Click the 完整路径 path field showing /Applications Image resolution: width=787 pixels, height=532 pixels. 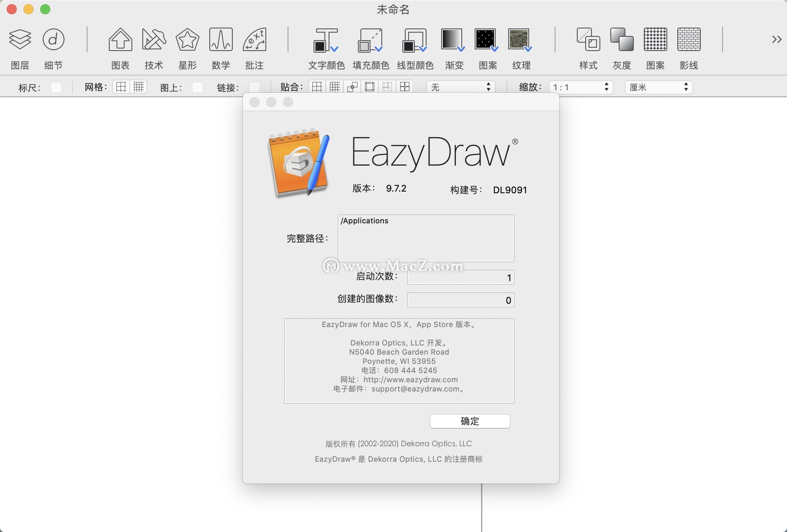[426, 238]
